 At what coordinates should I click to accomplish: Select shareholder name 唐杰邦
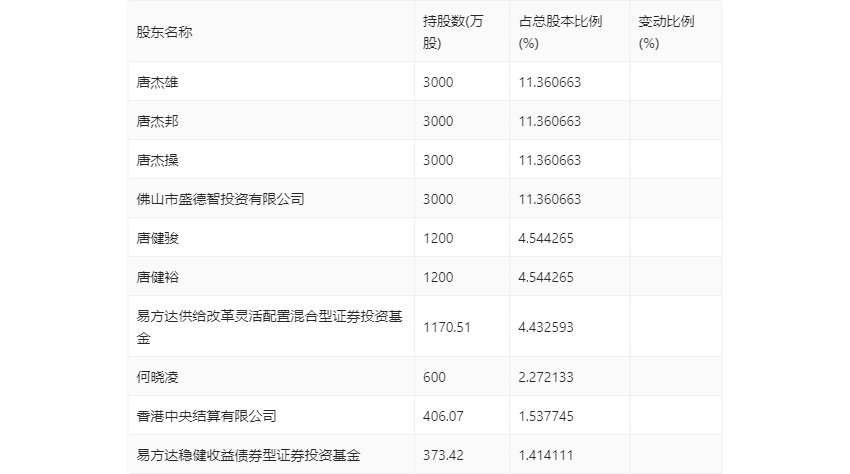(x=157, y=121)
